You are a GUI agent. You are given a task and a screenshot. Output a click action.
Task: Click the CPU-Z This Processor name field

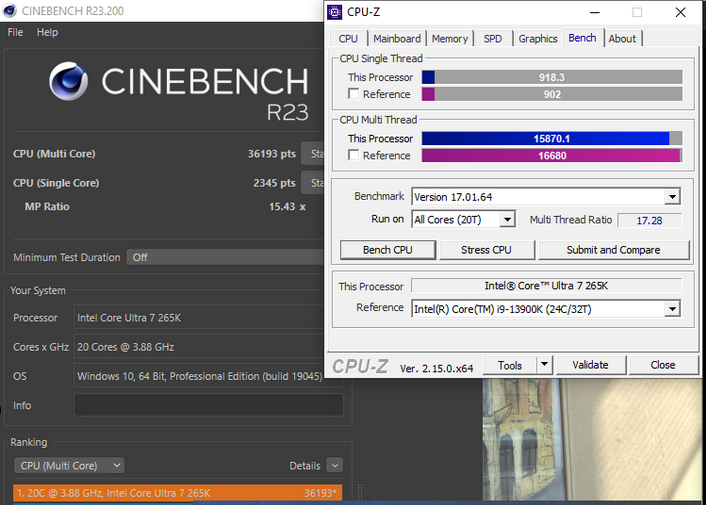[x=546, y=286]
